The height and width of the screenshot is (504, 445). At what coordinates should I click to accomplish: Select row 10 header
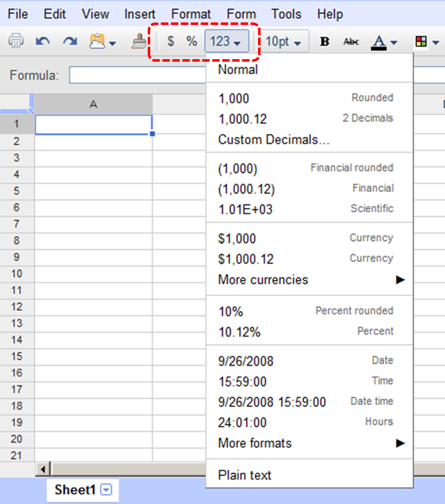[17, 274]
